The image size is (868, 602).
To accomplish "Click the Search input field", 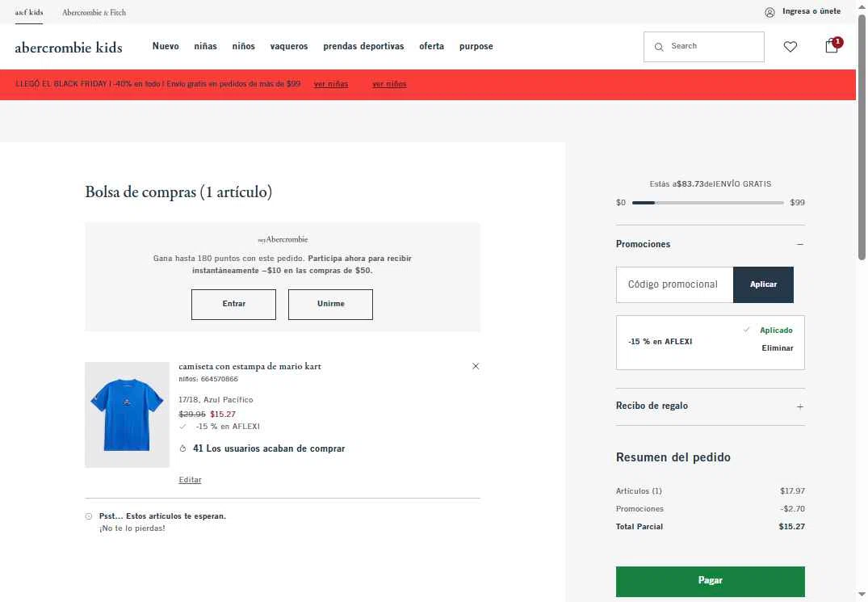I will [x=704, y=47].
